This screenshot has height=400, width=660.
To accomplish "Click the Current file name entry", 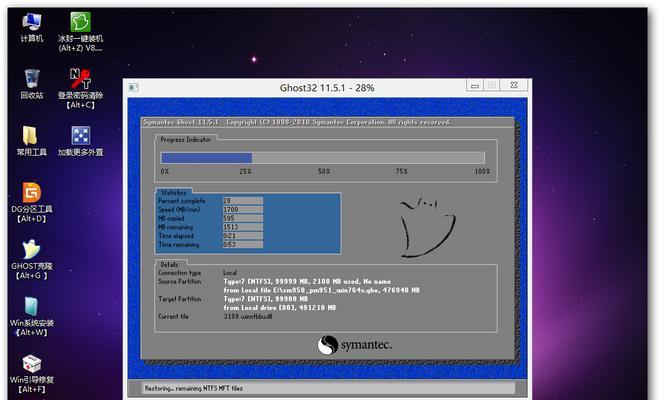I will [248, 316].
